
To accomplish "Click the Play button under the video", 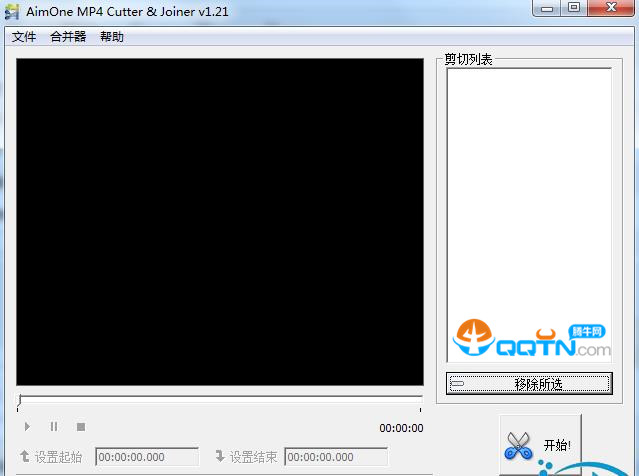I will click(27, 427).
